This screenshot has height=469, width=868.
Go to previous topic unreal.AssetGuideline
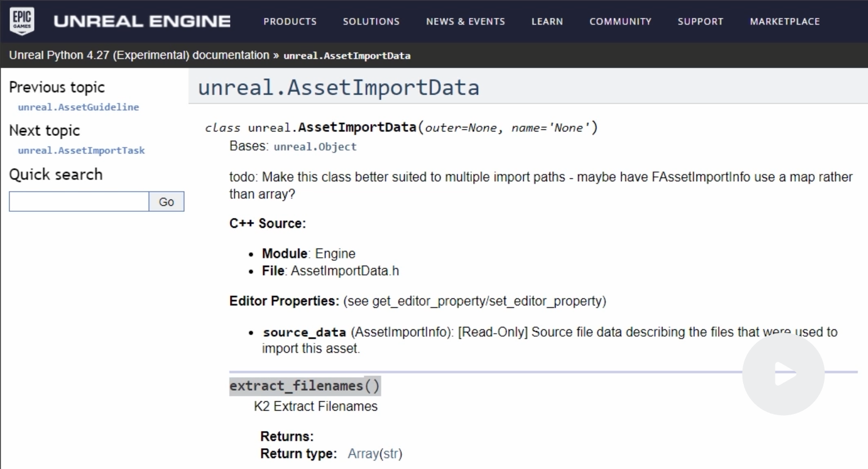[x=78, y=107]
